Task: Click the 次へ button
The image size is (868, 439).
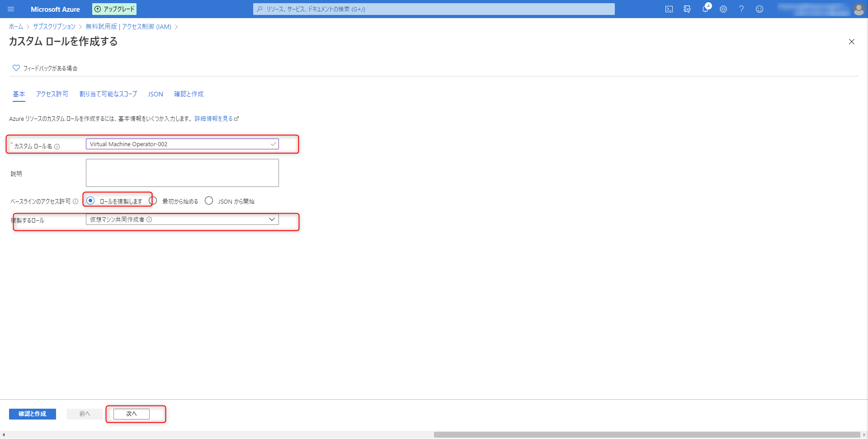Action: tap(132, 414)
